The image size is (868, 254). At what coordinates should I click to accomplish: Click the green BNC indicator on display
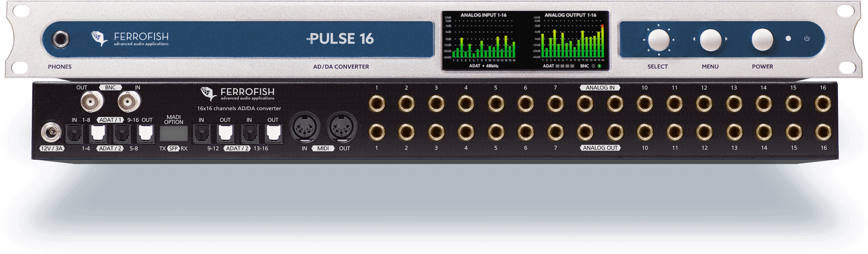click(x=599, y=66)
